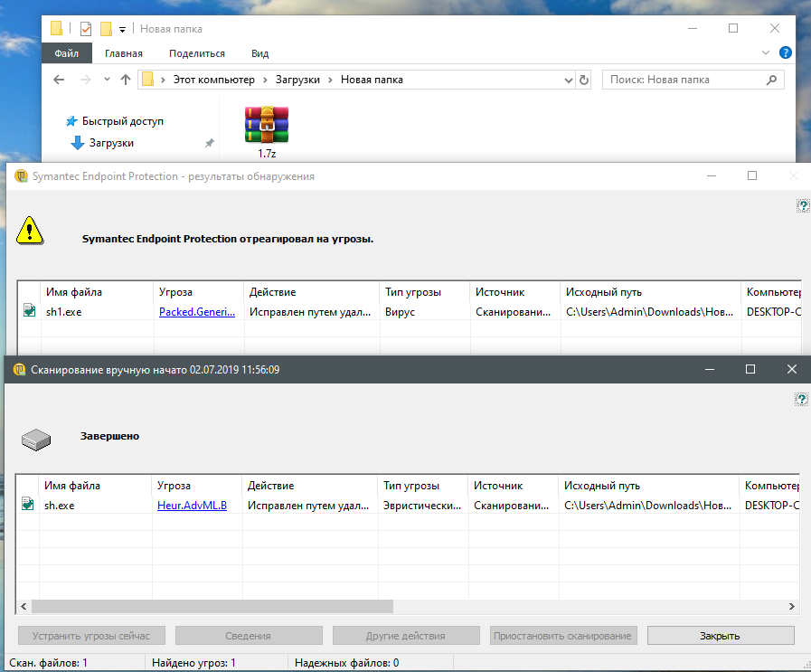Open the customize quick access toolbar dropdown
The width and height of the screenshot is (811, 672).
pyautogui.click(x=123, y=30)
